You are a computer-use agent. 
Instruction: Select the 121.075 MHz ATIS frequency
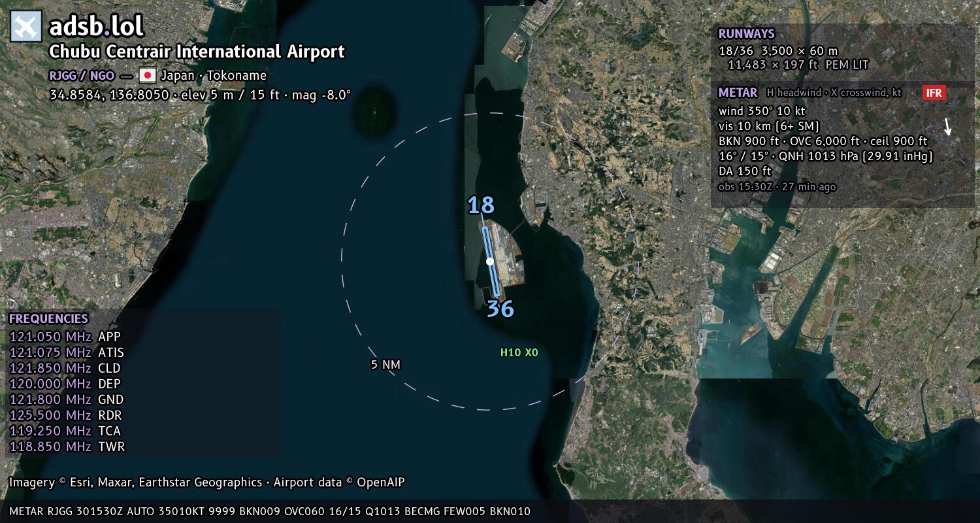tap(67, 352)
